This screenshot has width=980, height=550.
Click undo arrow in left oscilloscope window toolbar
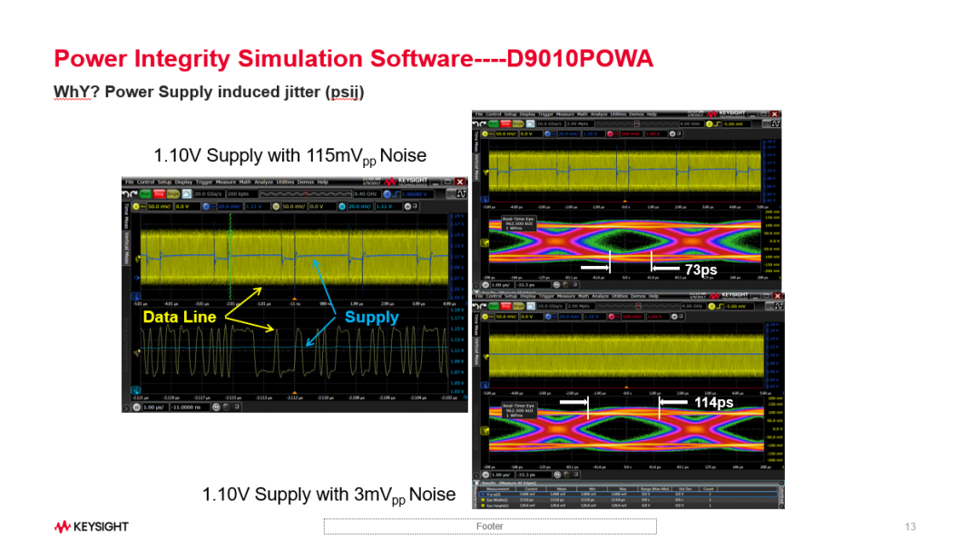point(125,193)
